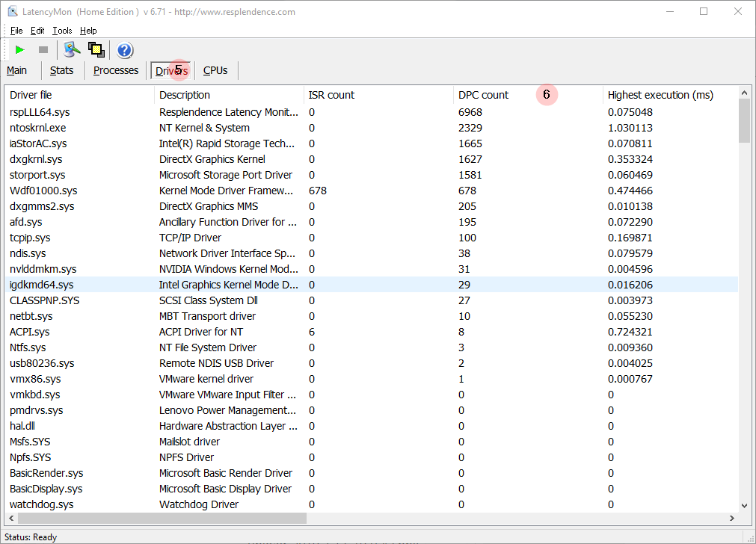
Task: Select the BasicDisplay.sys driver row
Action: click(371, 489)
